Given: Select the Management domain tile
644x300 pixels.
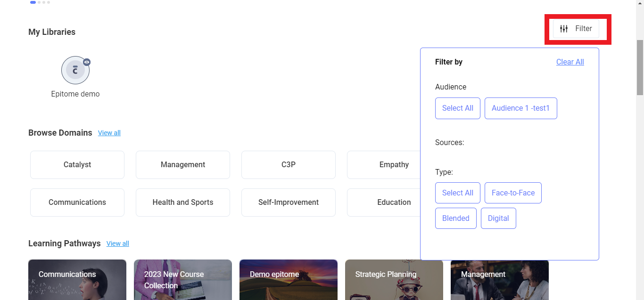Looking at the screenshot, I should coord(182,164).
